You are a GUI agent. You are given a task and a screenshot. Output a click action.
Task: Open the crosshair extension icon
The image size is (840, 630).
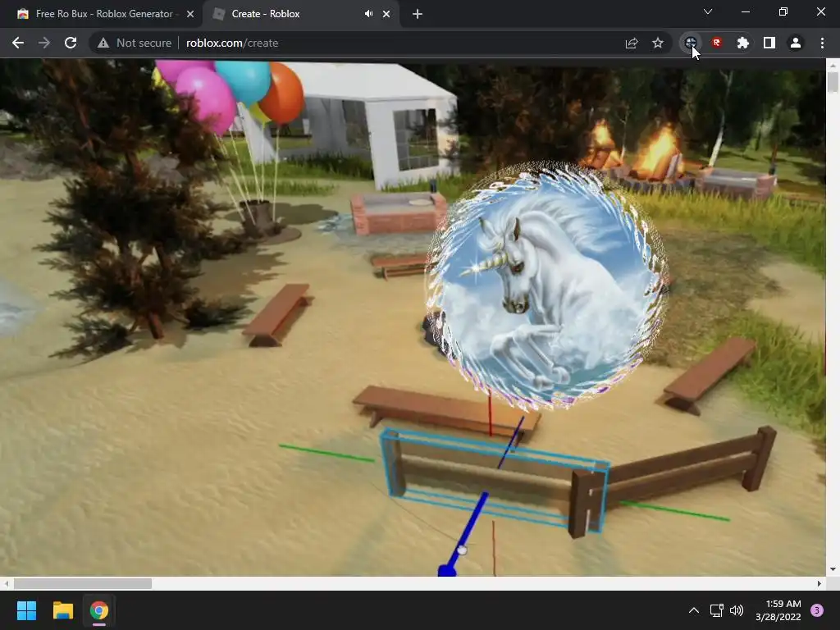click(x=691, y=43)
